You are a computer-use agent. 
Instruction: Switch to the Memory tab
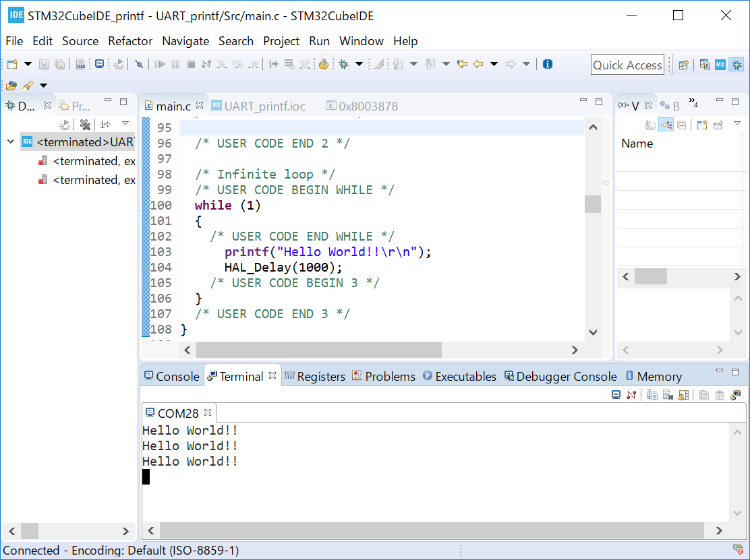(654, 377)
